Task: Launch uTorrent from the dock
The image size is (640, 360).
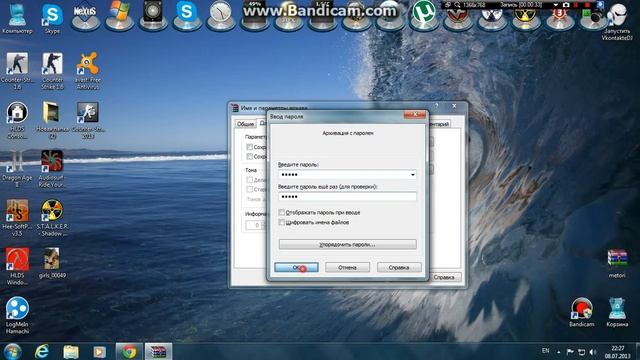Action: [423, 16]
